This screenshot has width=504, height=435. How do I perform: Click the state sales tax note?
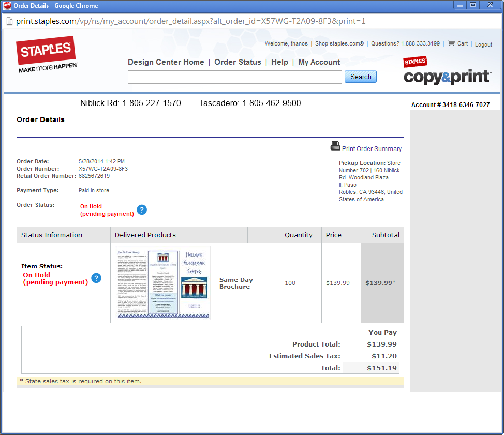point(81,381)
